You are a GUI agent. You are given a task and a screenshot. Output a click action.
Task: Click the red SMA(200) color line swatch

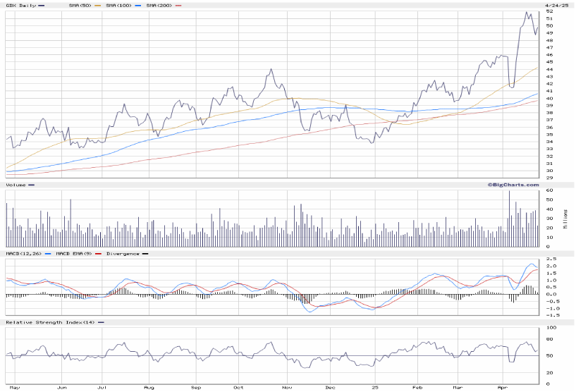coord(177,6)
